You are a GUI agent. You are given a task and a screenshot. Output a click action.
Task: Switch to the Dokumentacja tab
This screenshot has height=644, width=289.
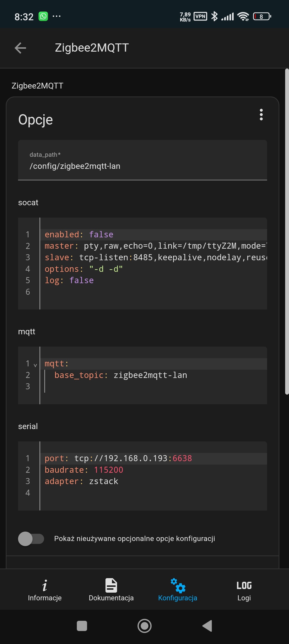click(111, 590)
